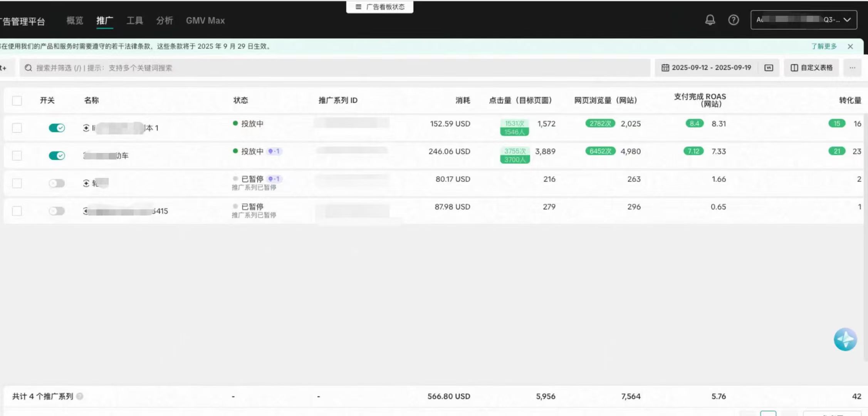The width and height of the screenshot is (868, 416).
Task: Enable the switch on the paused 已暂停 campaign
Action: (57, 183)
